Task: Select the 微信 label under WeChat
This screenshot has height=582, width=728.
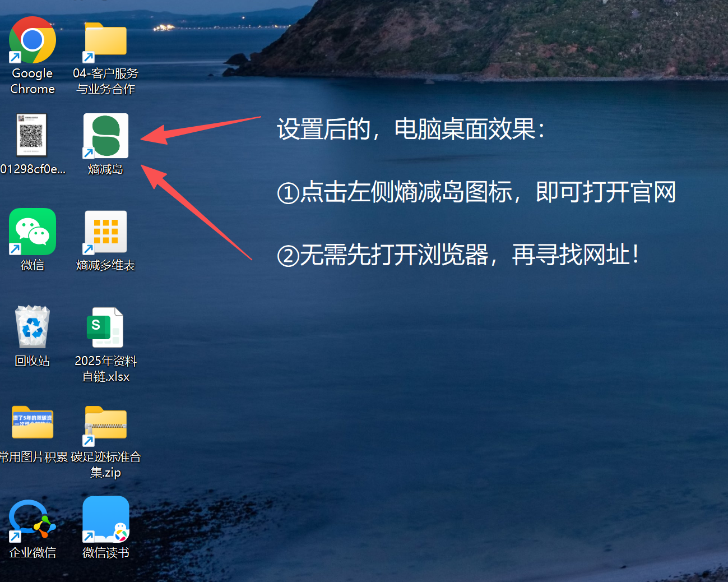Action: pos(32,265)
